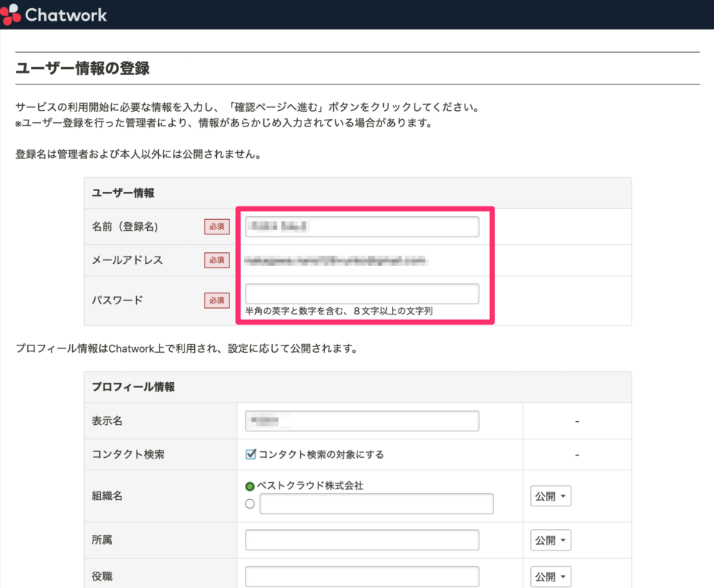Click the 必須 badge next to メールアドレス
The height and width of the screenshot is (588, 714).
pyautogui.click(x=216, y=260)
